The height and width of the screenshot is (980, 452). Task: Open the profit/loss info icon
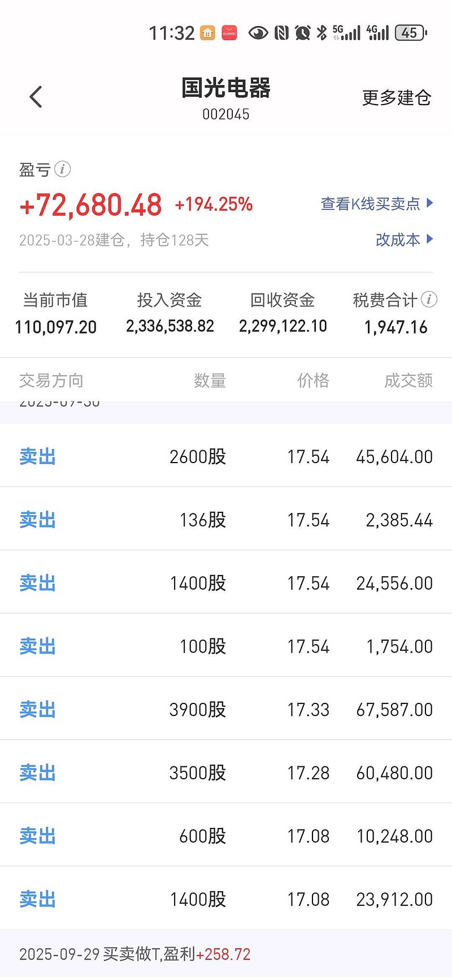pyautogui.click(x=62, y=169)
